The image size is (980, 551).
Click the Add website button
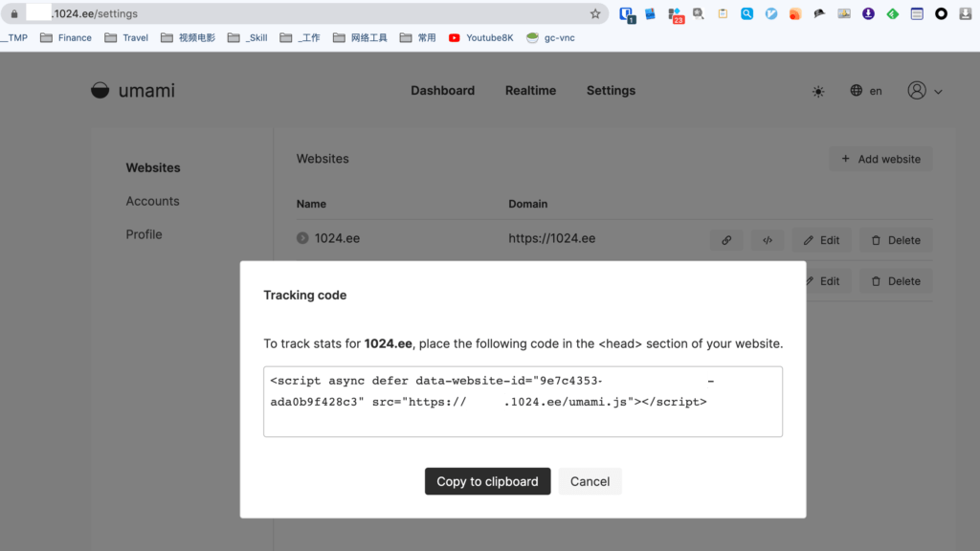click(880, 159)
